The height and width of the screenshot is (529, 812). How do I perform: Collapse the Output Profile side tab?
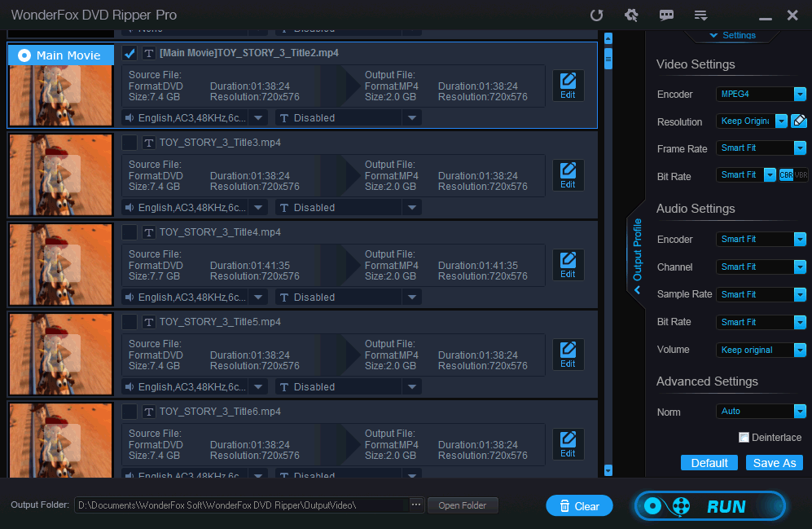(637, 255)
